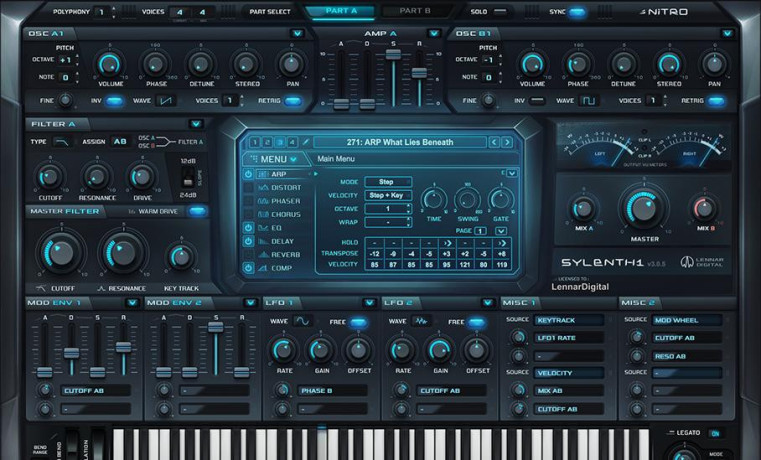
Task: Switch to the Part A tab
Action: pyautogui.click(x=340, y=11)
